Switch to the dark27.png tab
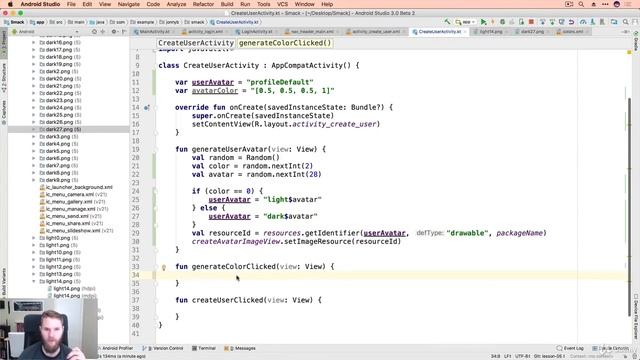This screenshot has width=640, height=360. coord(532,31)
